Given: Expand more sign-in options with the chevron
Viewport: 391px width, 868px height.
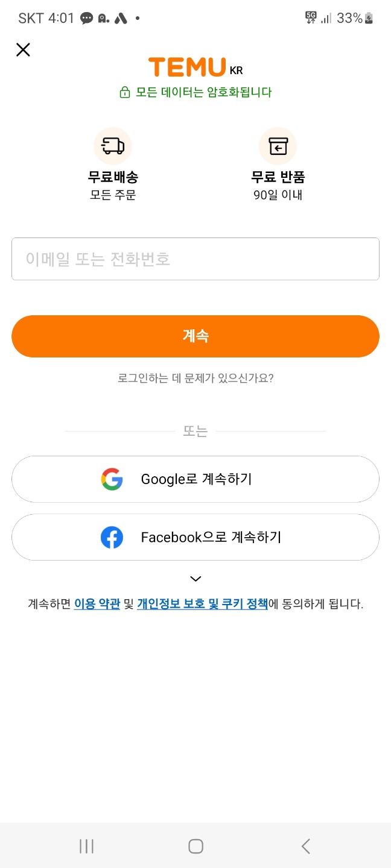Looking at the screenshot, I should point(195,578).
